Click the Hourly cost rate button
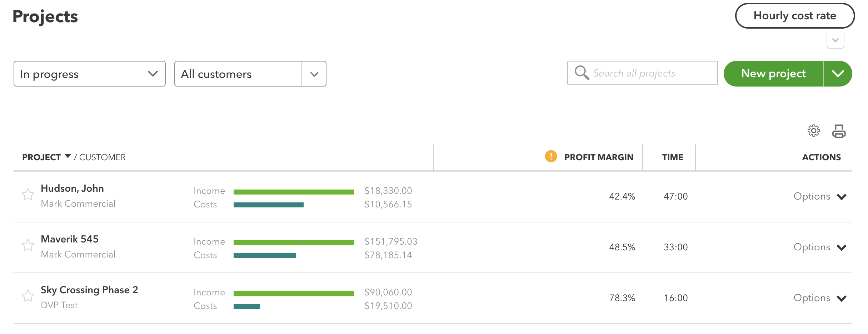 [795, 16]
